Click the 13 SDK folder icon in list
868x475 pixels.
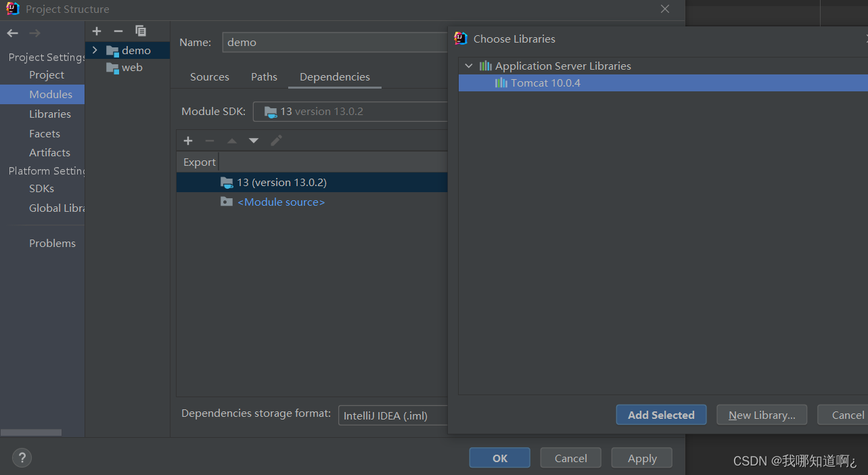pyautogui.click(x=227, y=183)
